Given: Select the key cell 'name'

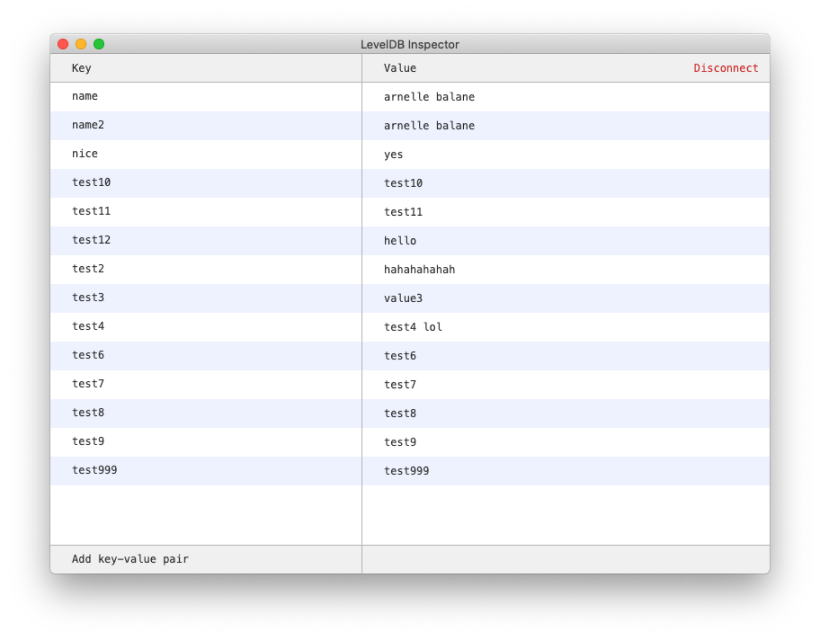Looking at the screenshot, I should tap(206, 96).
